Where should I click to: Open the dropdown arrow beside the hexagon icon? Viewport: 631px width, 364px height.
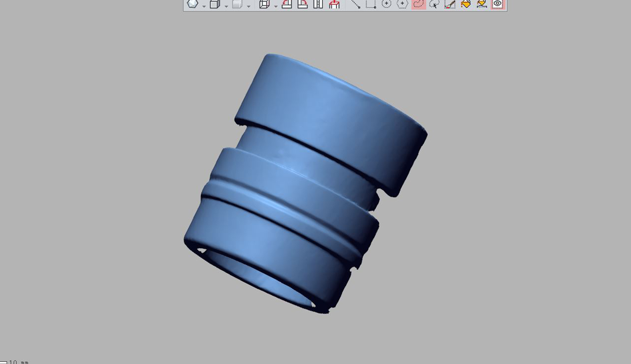coord(204,6)
